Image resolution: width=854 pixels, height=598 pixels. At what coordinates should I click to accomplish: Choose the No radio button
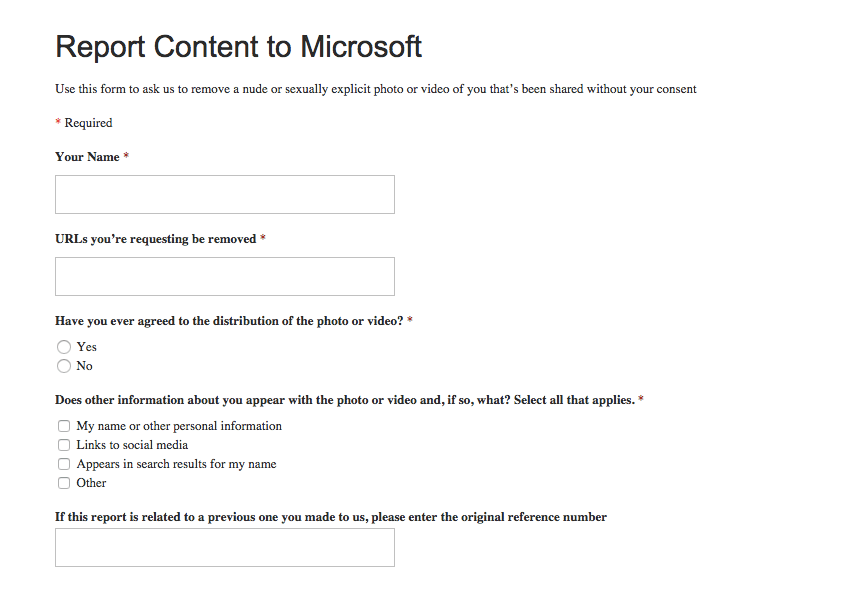click(x=64, y=366)
